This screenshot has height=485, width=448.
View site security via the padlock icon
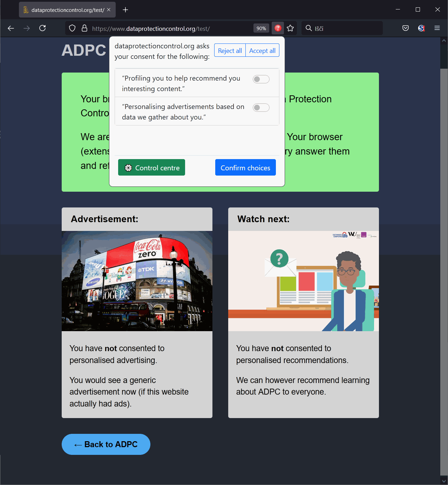tap(84, 28)
